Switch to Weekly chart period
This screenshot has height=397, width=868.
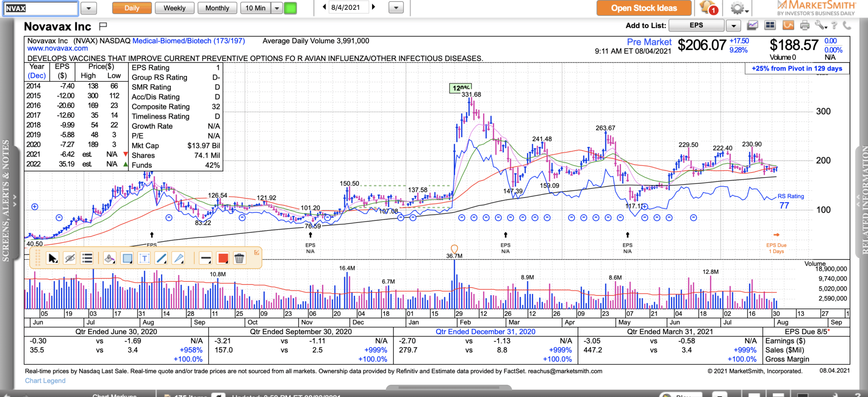click(x=175, y=8)
